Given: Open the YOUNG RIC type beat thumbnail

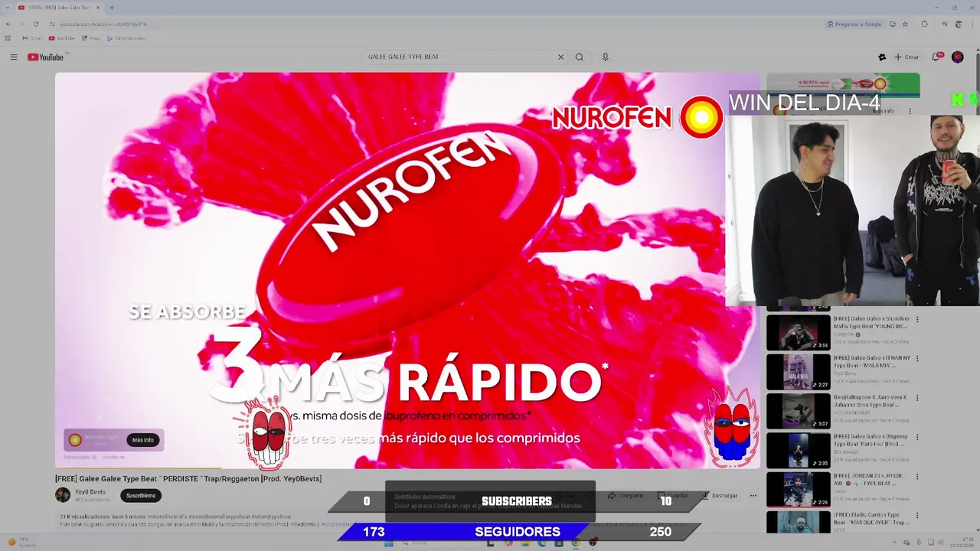Looking at the screenshot, I should [799, 332].
